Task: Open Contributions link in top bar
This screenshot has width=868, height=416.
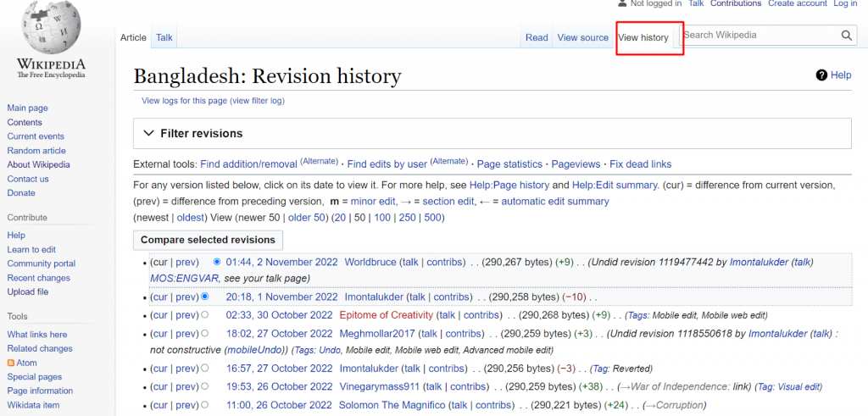Action: click(736, 3)
